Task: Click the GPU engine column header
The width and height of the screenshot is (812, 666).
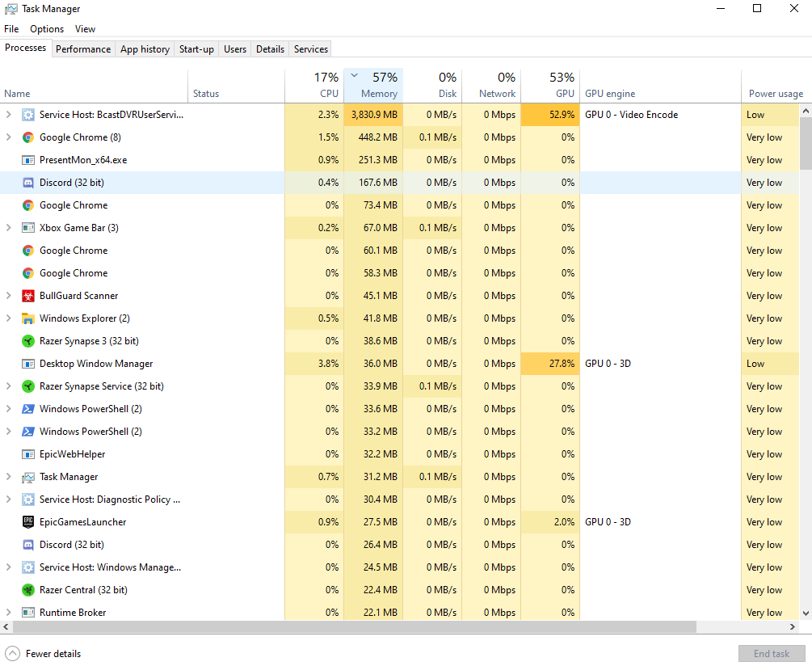Action: 660,86
